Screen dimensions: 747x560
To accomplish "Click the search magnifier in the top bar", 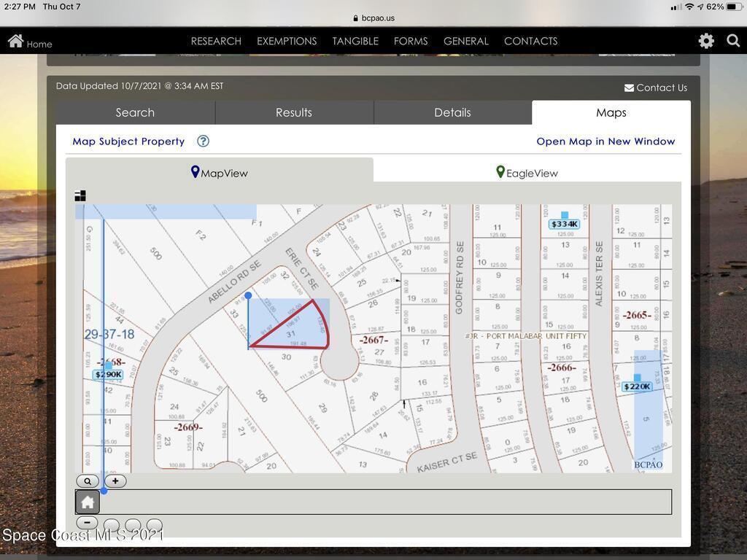I will coord(733,41).
